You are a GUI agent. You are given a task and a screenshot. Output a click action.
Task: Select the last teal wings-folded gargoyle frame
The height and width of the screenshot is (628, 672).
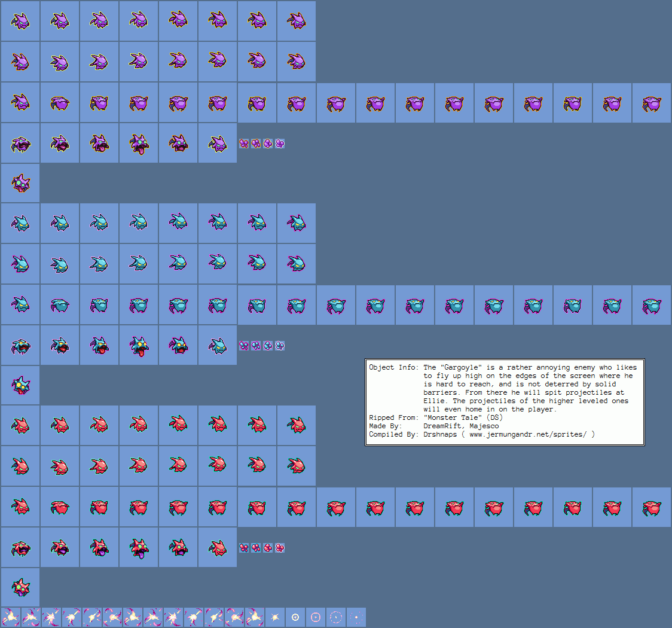(652, 305)
